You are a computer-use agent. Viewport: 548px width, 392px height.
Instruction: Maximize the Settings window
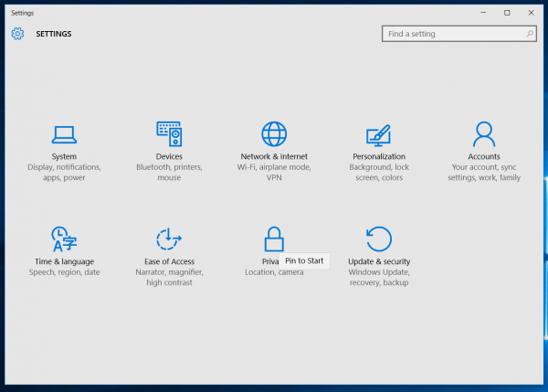tap(507, 13)
